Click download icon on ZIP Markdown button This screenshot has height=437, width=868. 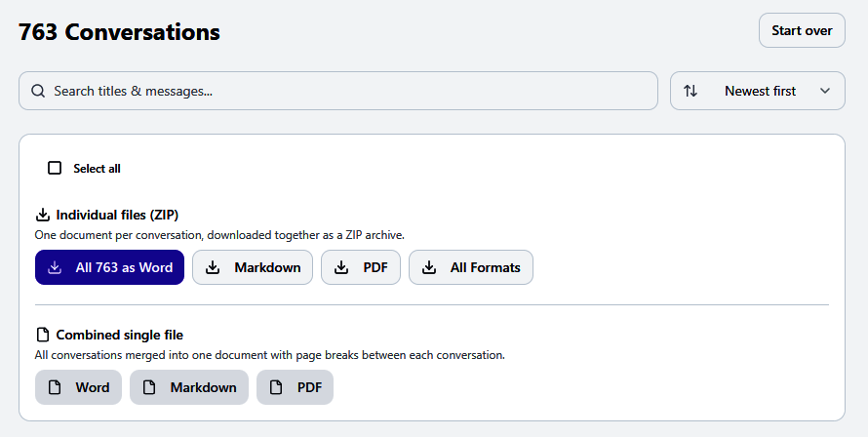[213, 267]
